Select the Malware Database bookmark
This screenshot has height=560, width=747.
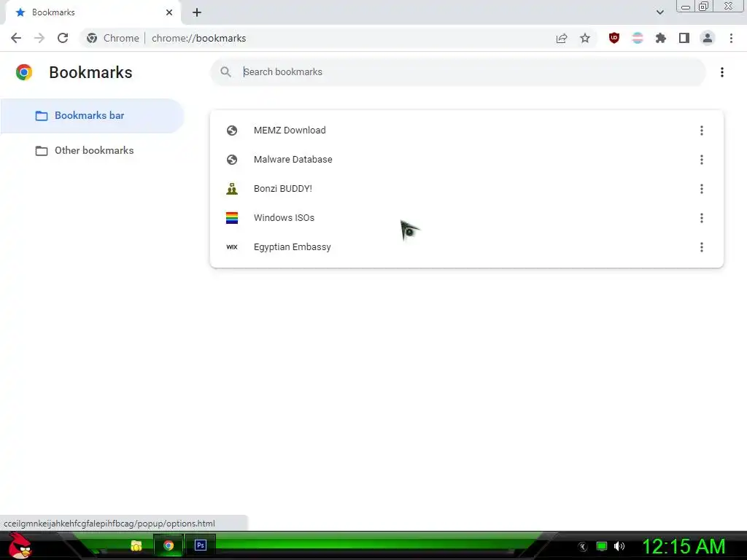point(466,160)
